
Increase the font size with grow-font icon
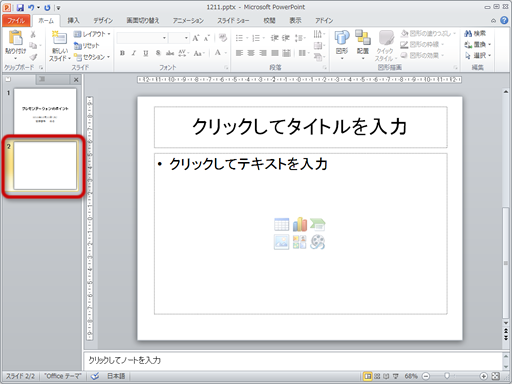point(196,38)
